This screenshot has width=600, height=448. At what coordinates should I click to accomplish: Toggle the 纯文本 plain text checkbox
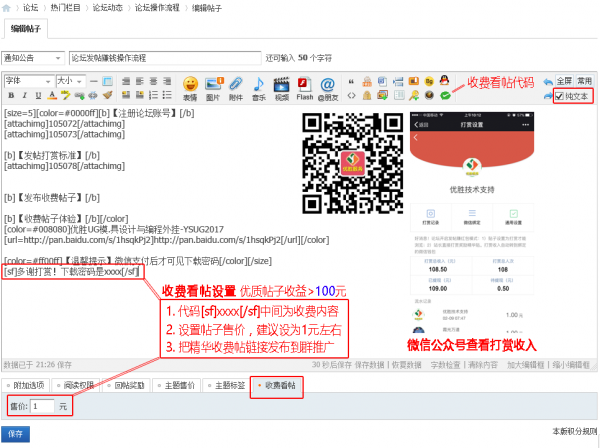pos(560,96)
